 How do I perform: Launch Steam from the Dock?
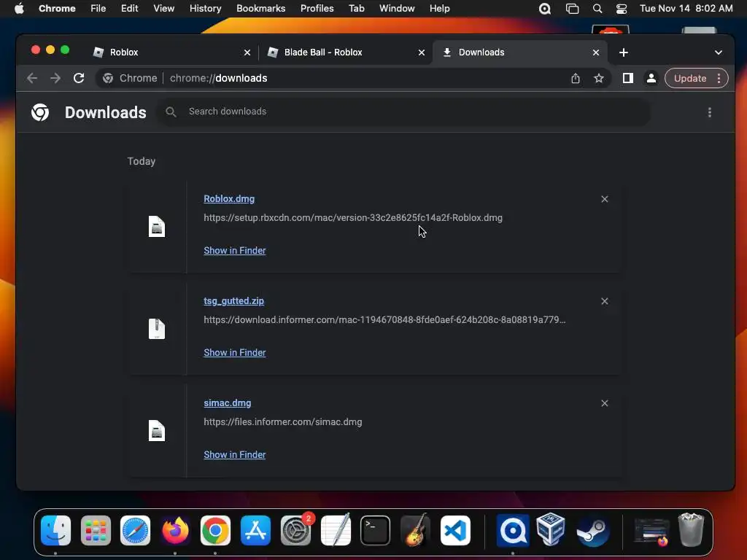pos(592,531)
